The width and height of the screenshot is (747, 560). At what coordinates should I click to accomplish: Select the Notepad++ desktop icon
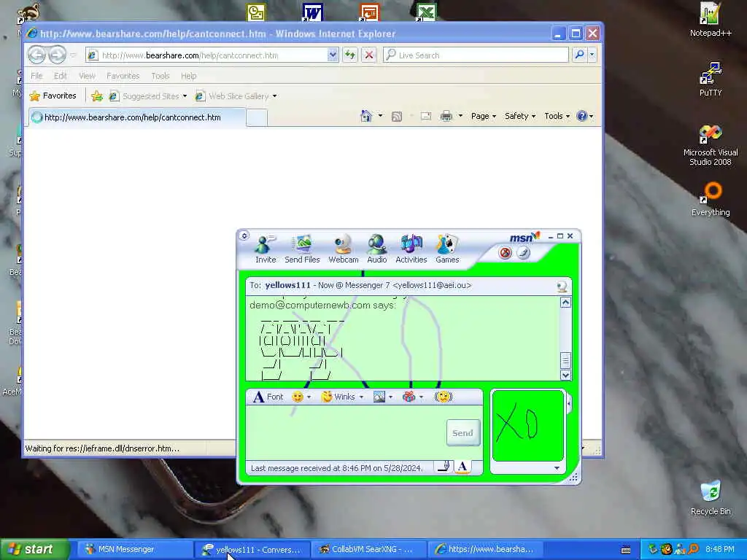click(x=711, y=20)
